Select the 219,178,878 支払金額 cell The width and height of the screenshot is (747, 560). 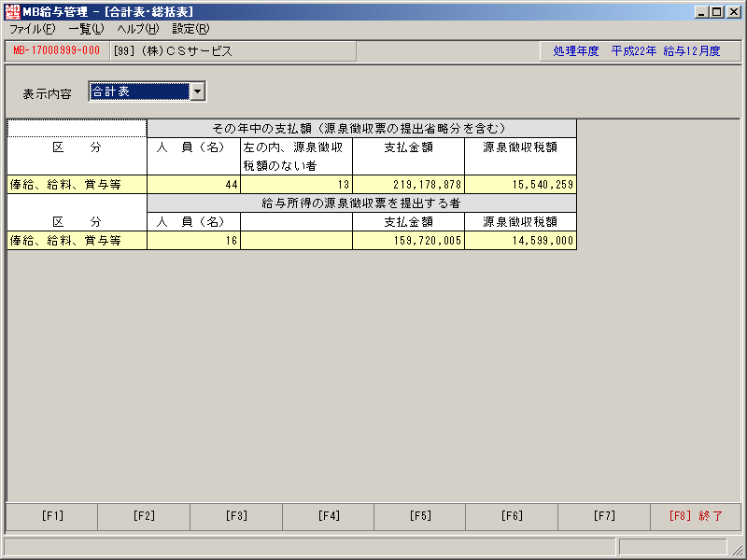[408, 185]
